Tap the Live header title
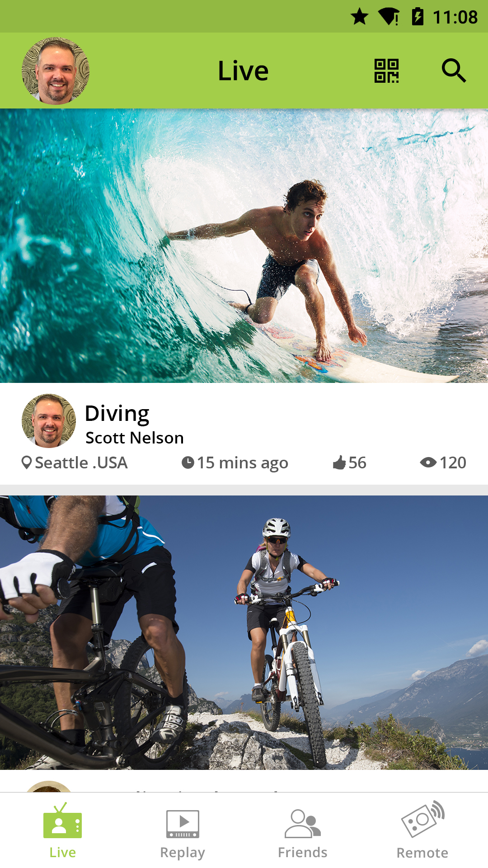Image resolution: width=488 pixels, height=868 pixels. (243, 71)
